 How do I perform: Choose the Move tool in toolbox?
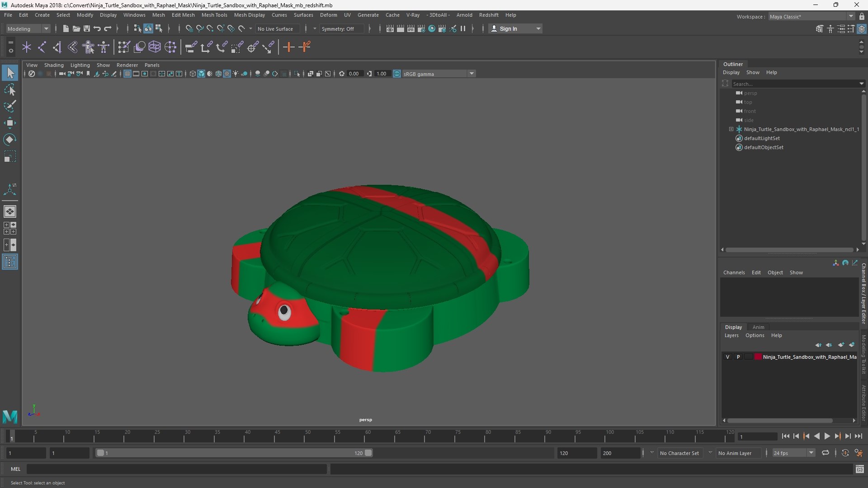point(10,123)
